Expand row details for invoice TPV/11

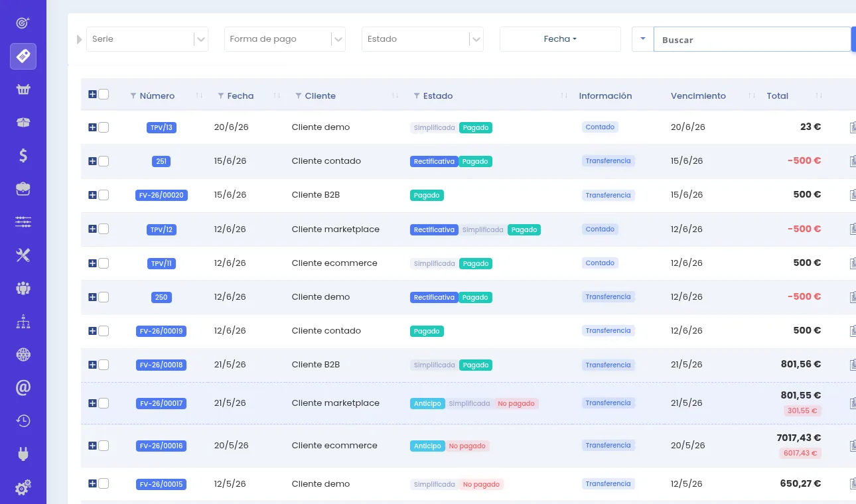coord(92,263)
